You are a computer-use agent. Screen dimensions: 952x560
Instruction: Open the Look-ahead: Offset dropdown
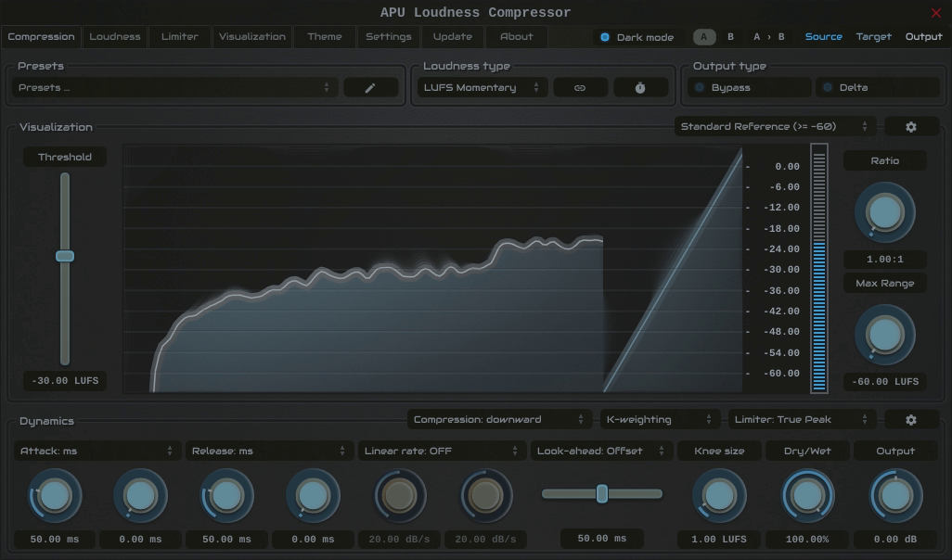(x=601, y=451)
